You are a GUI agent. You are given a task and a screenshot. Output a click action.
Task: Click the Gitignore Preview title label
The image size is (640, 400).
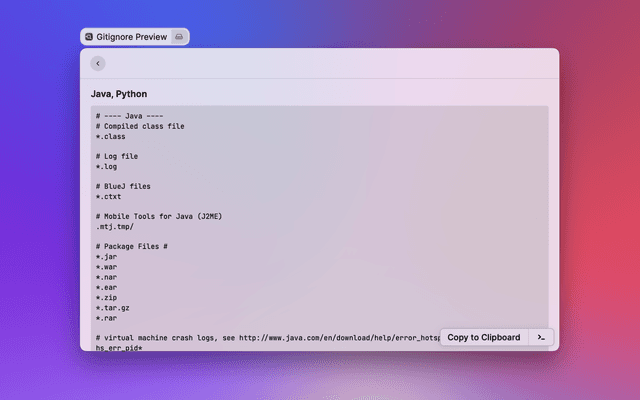pyautogui.click(x=132, y=36)
